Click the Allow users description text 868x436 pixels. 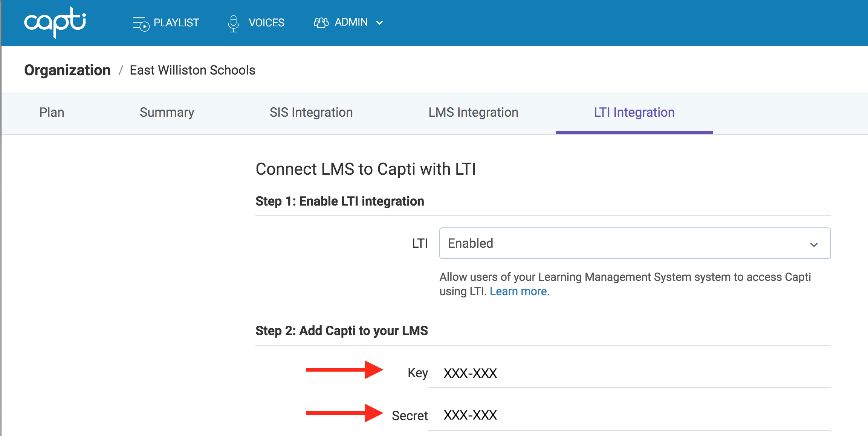pos(625,284)
